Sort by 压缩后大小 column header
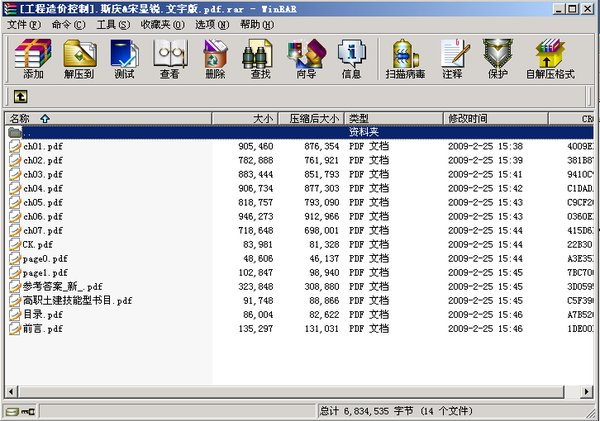This screenshot has width=600, height=421. pos(311,119)
